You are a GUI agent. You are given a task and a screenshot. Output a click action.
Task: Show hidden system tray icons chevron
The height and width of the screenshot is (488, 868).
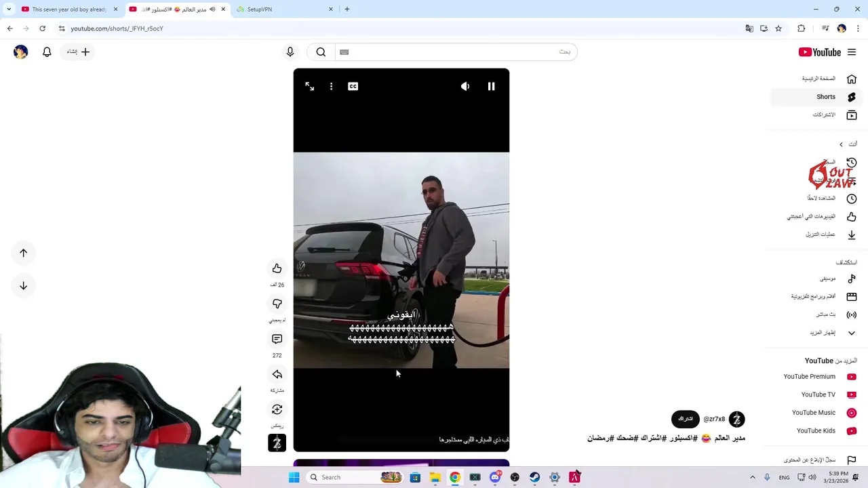tap(752, 477)
